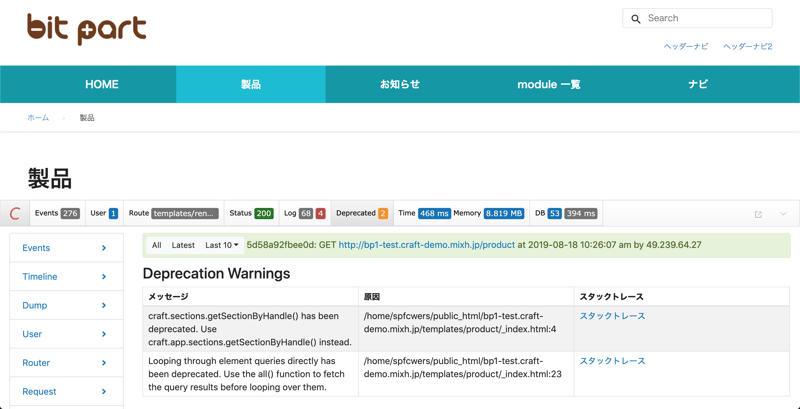This screenshot has width=800, height=409.
Task: Click the Router sidebar chevron
Action: click(104, 363)
